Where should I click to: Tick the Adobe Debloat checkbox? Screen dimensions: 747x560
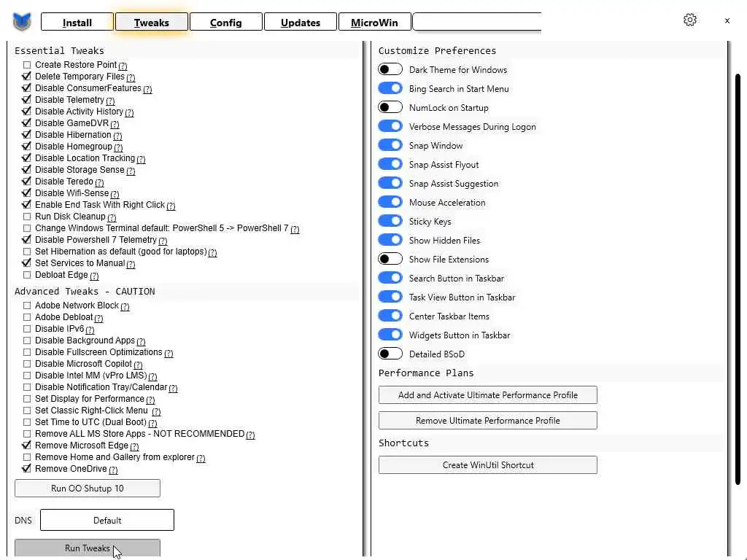tap(27, 317)
